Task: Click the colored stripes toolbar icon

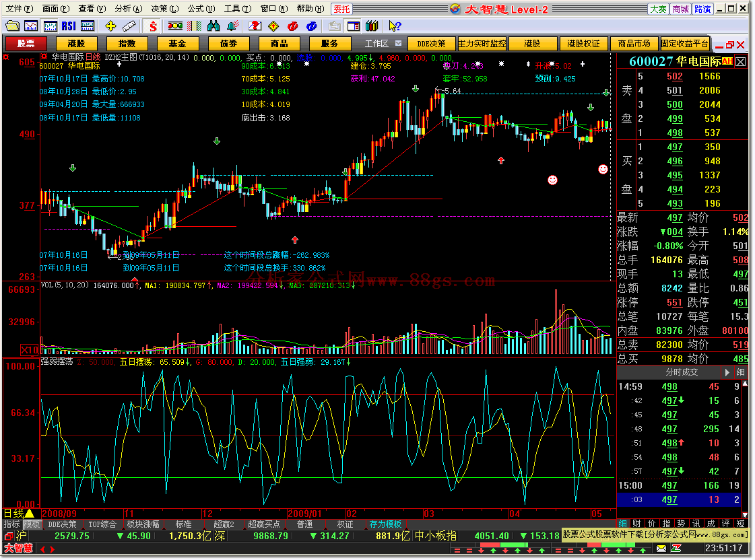Action: 195,26
